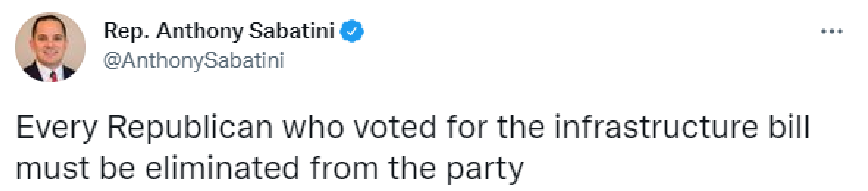Click the display name Rep. Anthony Sabatini

(219, 31)
